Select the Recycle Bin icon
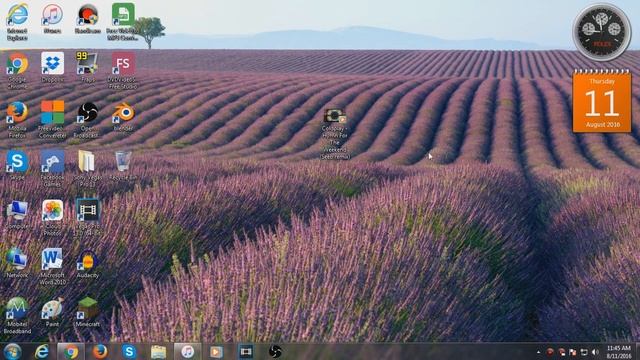Image resolution: width=640 pixels, height=360 pixels. (123, 165)
